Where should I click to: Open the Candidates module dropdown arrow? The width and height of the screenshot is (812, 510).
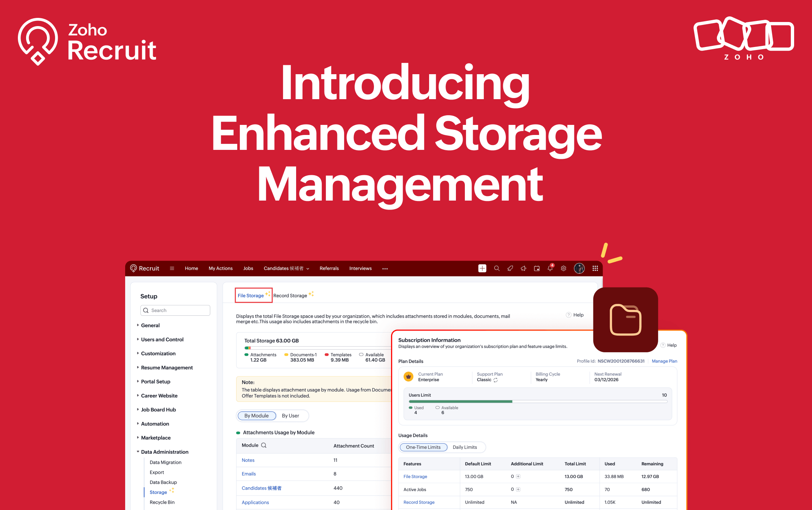click(x=308, y=269)
